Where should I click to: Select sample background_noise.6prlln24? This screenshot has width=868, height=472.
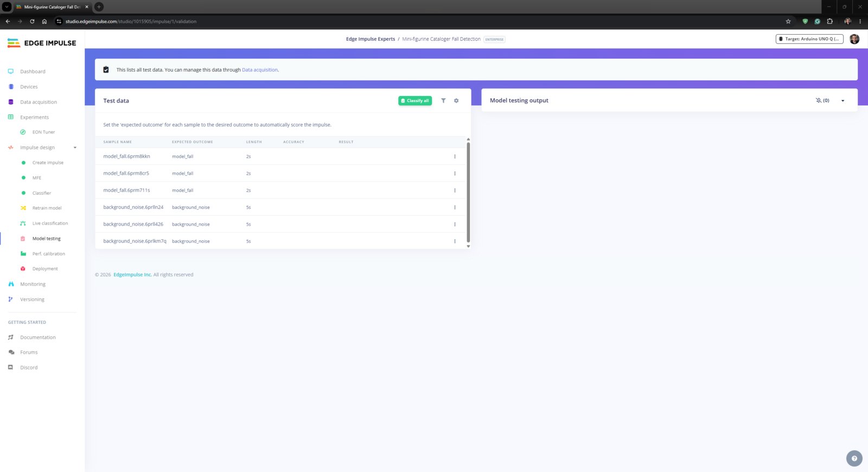[x=133, y=207]
